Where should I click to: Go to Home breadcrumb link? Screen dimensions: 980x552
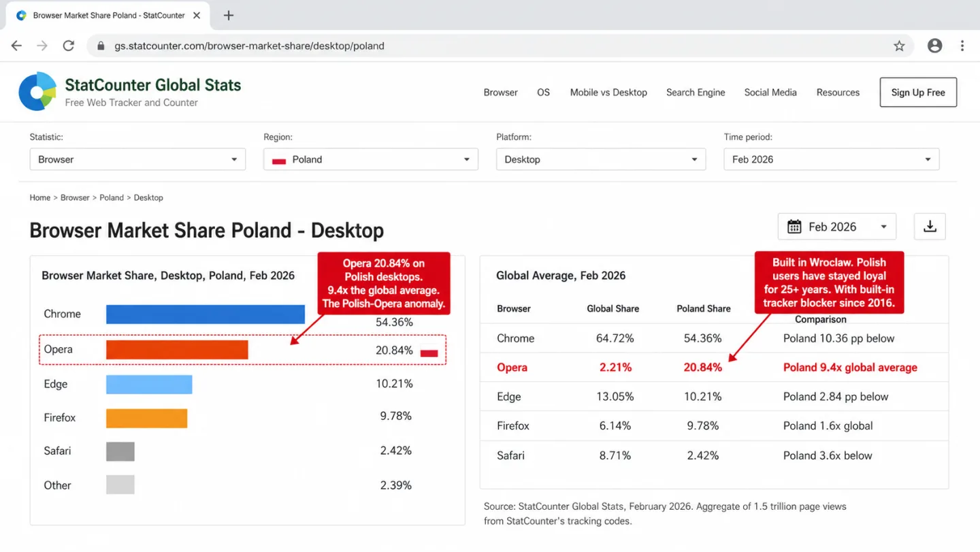(40, 197)
